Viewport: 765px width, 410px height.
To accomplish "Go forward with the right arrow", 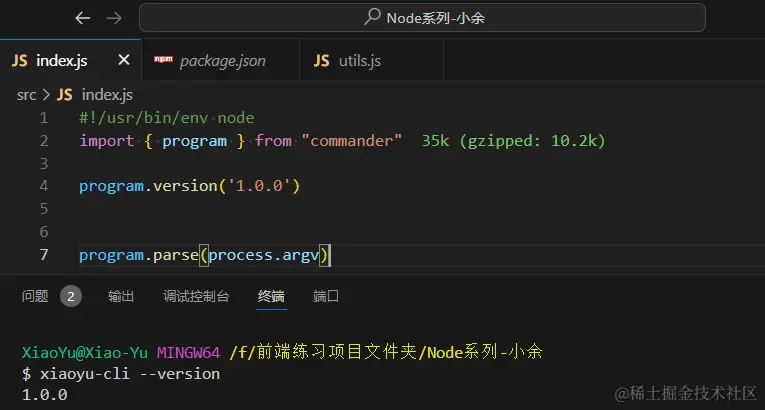I will coord(114,18).
